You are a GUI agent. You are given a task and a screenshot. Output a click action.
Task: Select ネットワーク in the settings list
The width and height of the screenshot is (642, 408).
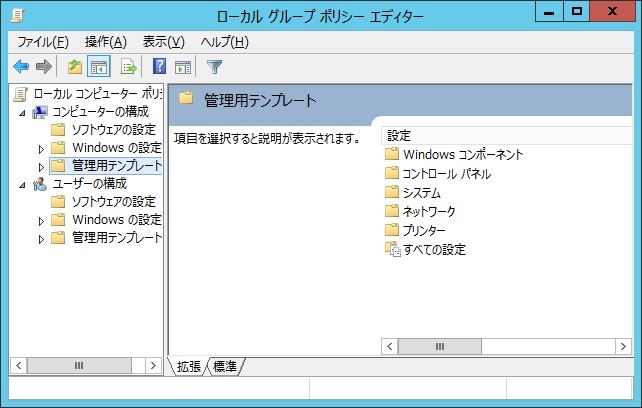pyautogui.click(x=429, y=211)
